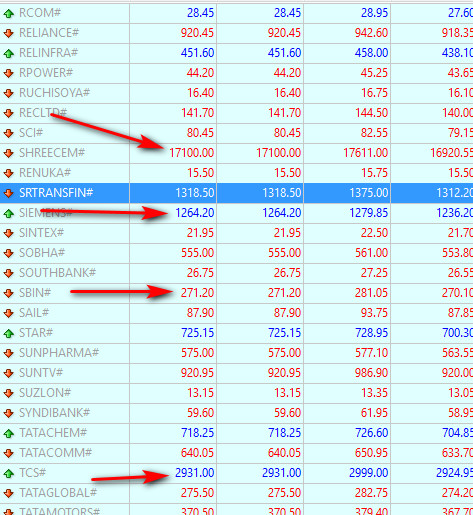Viewport: 473px width, 515px height.
Task: Select the RELINFRA# symbol name
Action: 49,53
